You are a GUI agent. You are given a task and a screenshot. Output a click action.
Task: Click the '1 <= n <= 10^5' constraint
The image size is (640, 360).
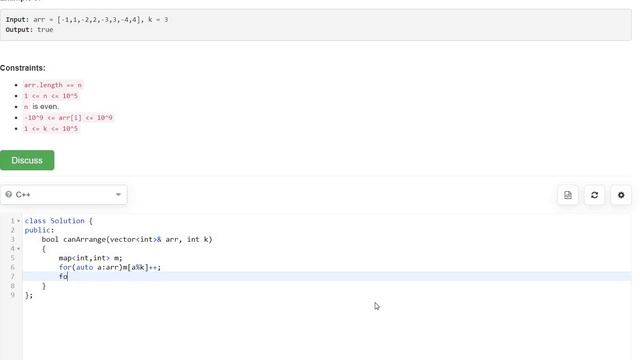(51, 96)
